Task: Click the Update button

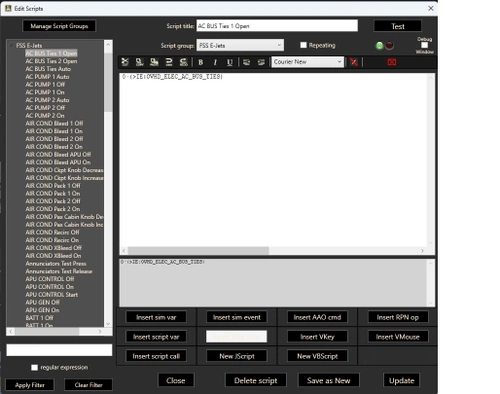Action: click(401, 380)
